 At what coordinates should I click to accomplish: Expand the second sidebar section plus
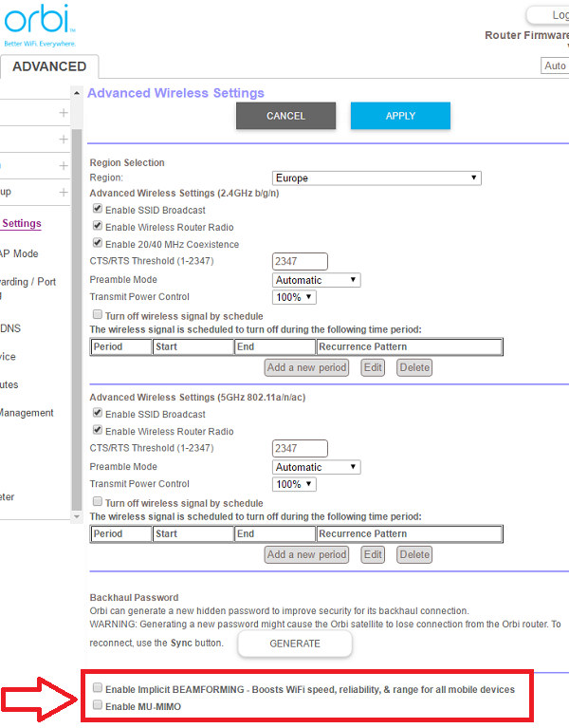pos(64,140)
